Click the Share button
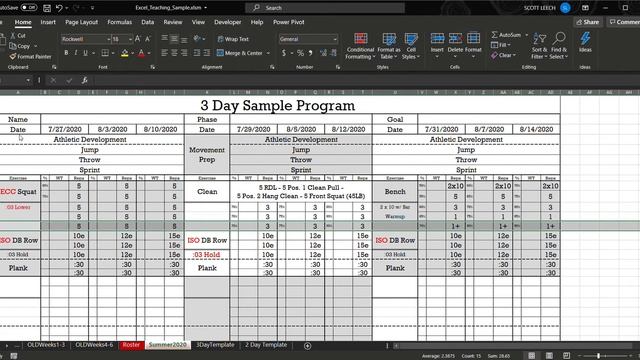 (x=588, y=22)
